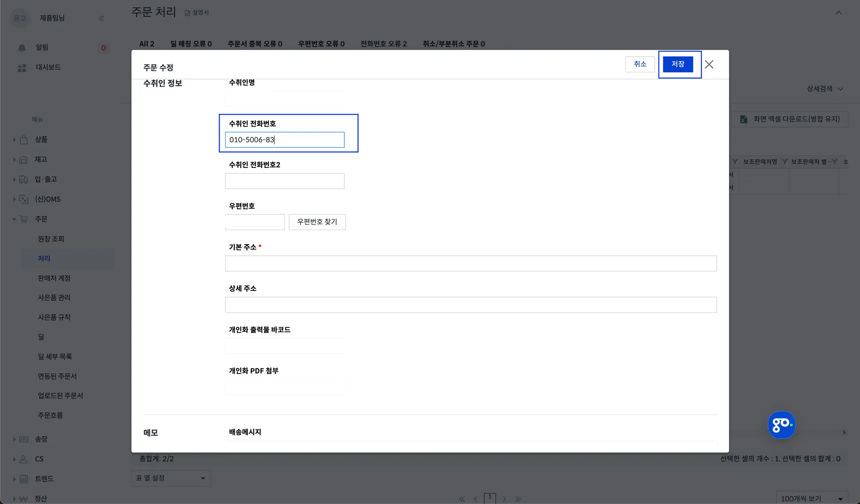The width and height of the screenshot is (860, 504).
Task: Focus the 수취인 전화번호2 input field
Action: coord(285,181)
